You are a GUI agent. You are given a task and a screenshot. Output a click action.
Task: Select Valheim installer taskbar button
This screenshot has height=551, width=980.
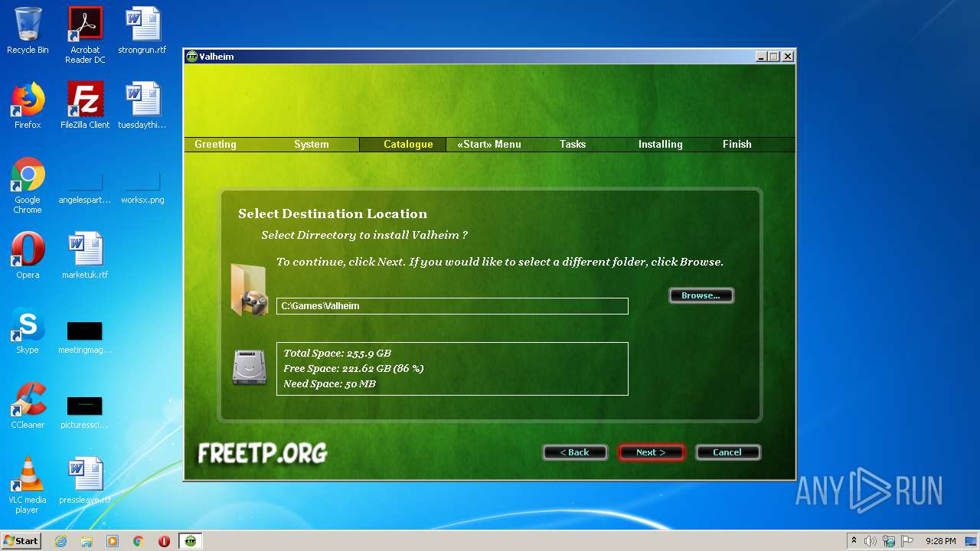(191, 541)
